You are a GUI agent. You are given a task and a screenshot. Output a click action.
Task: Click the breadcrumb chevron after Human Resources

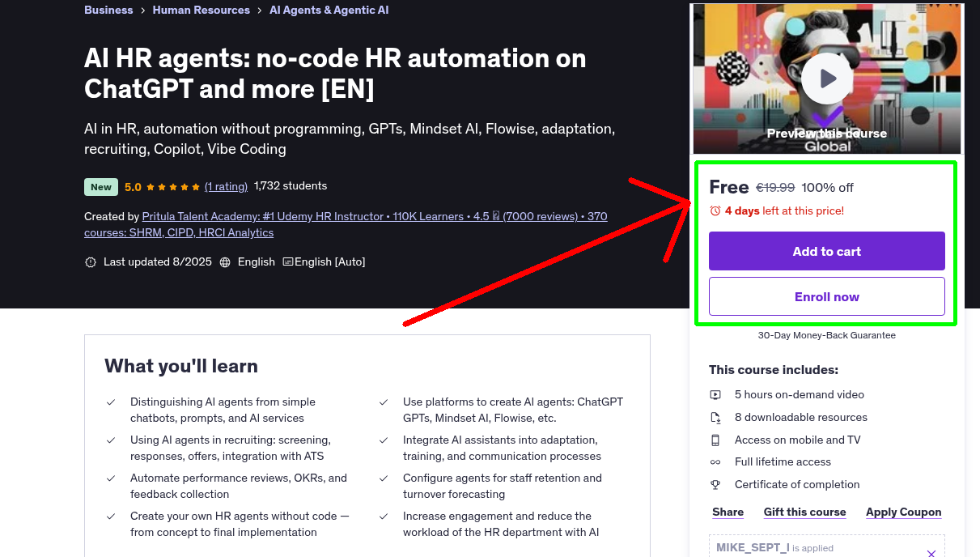click(261, 11)
